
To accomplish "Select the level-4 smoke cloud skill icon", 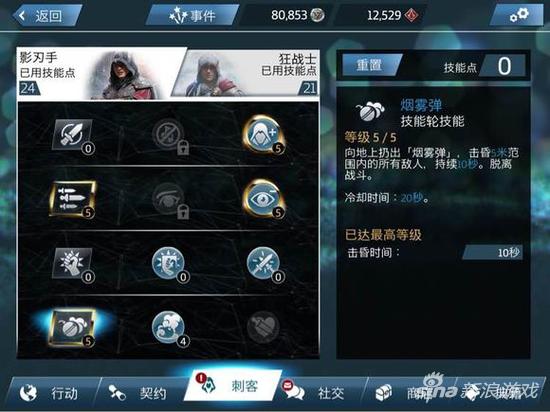I will tap(169, 328).
